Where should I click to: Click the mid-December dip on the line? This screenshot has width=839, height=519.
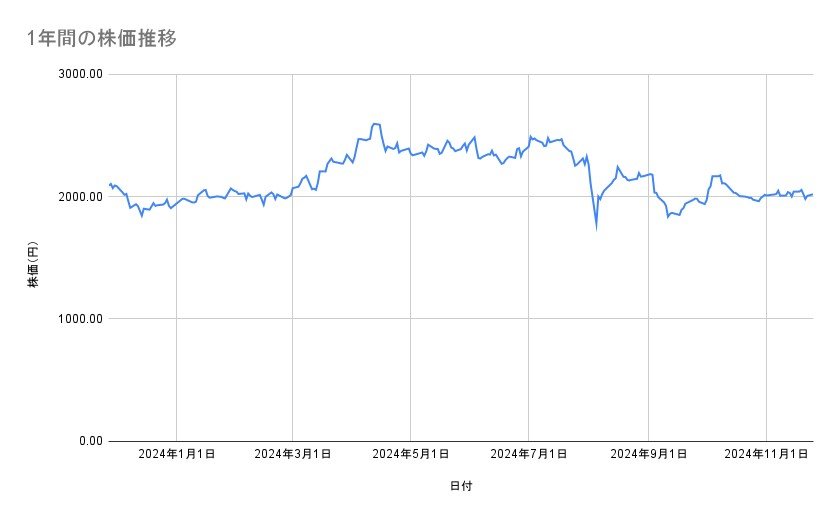[141, 215]
